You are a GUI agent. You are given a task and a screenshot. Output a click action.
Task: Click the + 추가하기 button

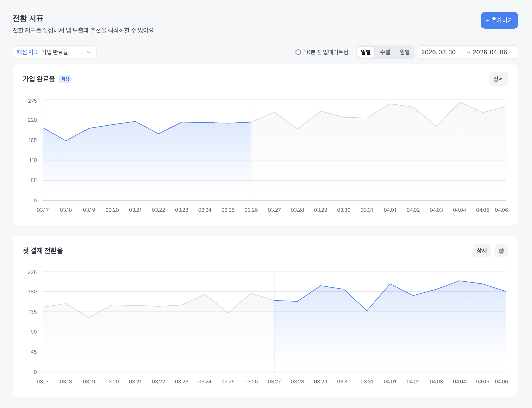click(499, 20)
